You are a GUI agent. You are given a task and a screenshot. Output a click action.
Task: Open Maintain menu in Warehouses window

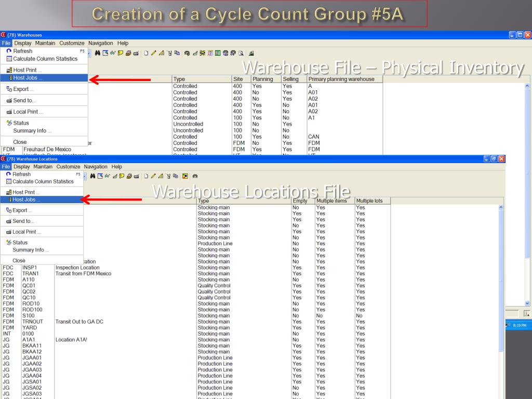tap(45, 43)
